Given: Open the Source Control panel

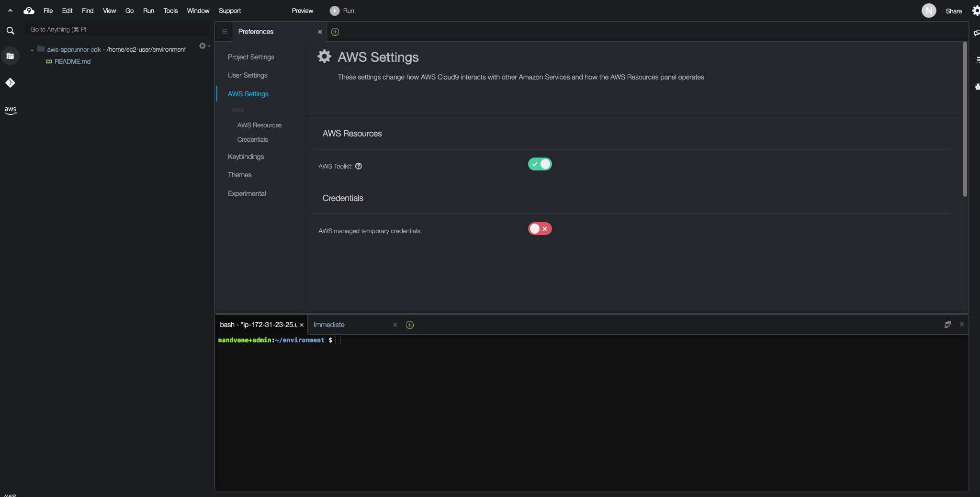Looking at the screenshot, I should 10,83.
